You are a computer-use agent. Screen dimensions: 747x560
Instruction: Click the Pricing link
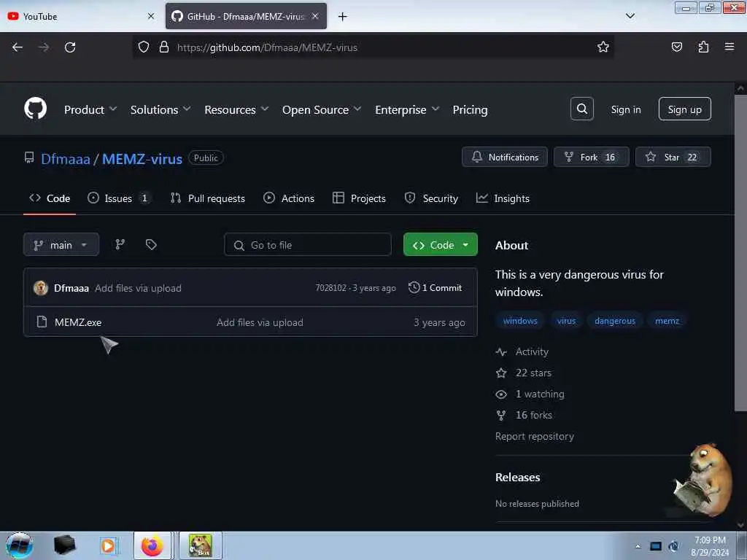470,109
